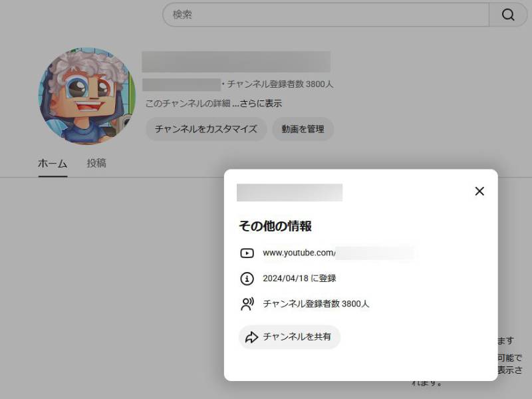The width and height of the screenshot is (532, 399).
Task: Click the subscriber count person icon
Action: point(247,304)
